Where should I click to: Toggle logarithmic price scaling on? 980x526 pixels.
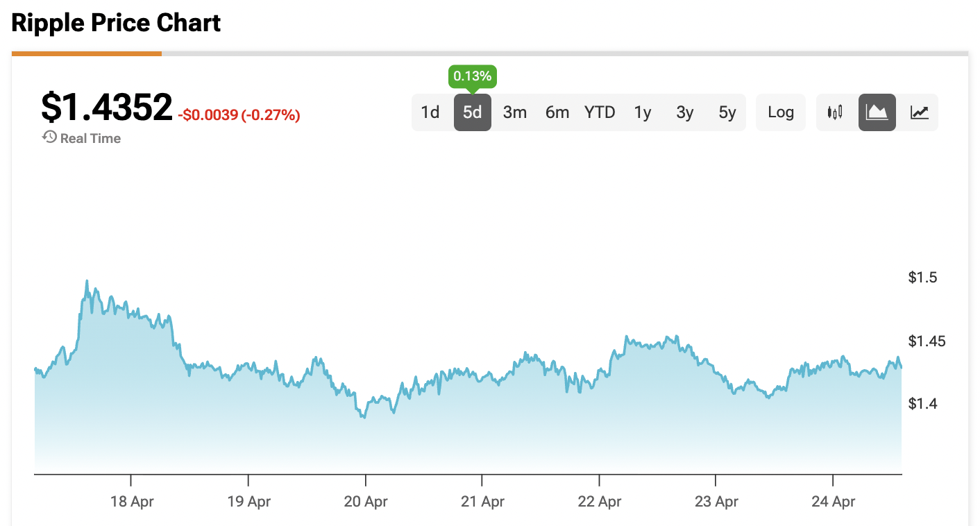click(x=780, y=112)
